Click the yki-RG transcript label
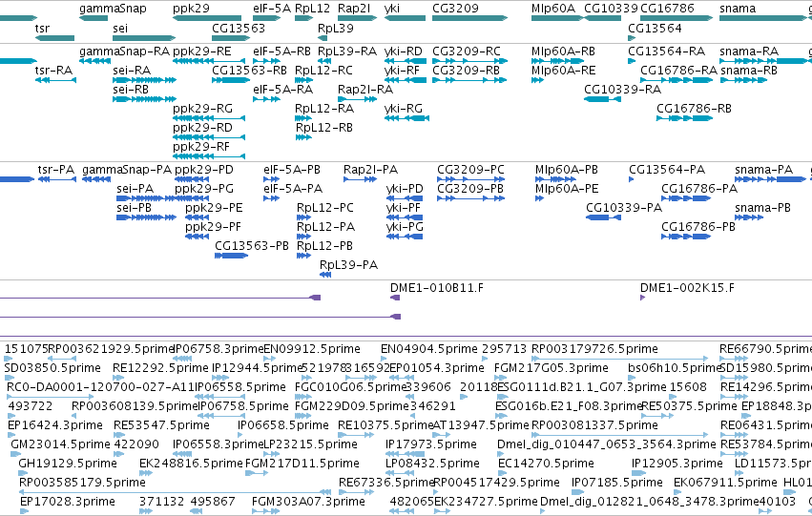The image size is (812, 516). click(x=404, y=109)
